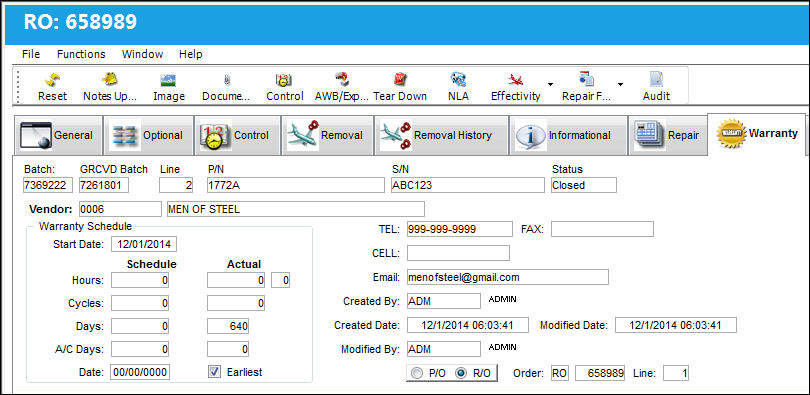Click the empty CELL field
Viewport: 810px width, 395px height.
click(x=458, y=253)
